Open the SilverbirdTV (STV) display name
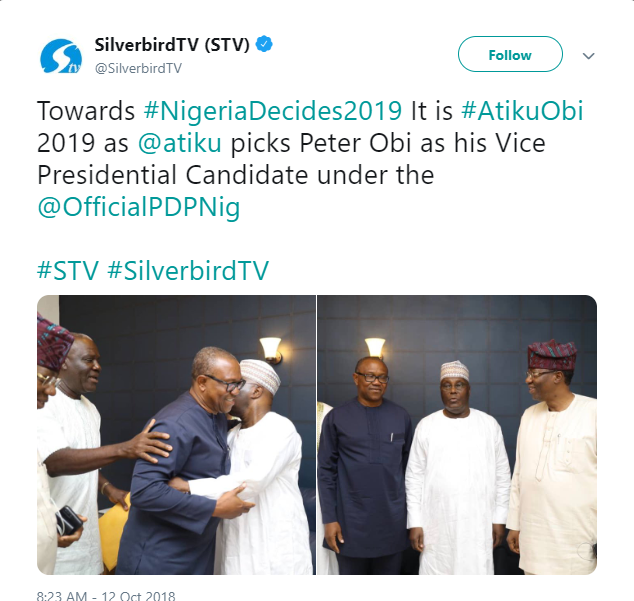 click(x=172, y=44)
